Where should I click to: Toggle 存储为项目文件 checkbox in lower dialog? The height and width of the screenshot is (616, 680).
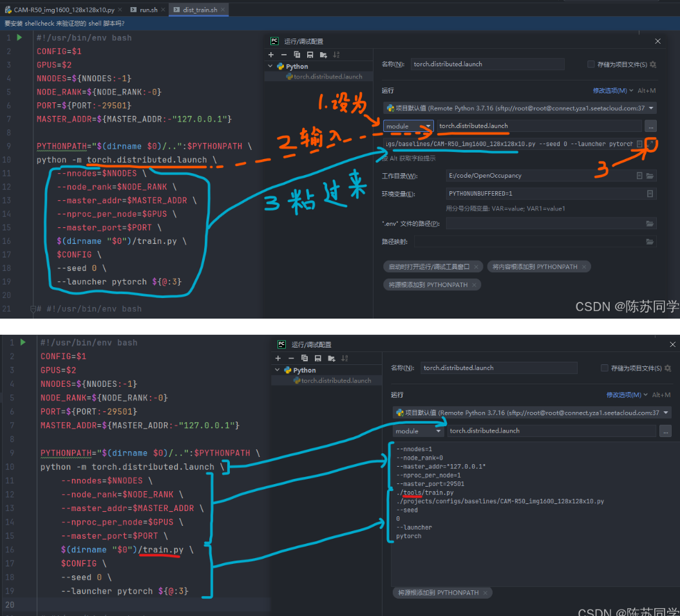(x=605, y=368)
